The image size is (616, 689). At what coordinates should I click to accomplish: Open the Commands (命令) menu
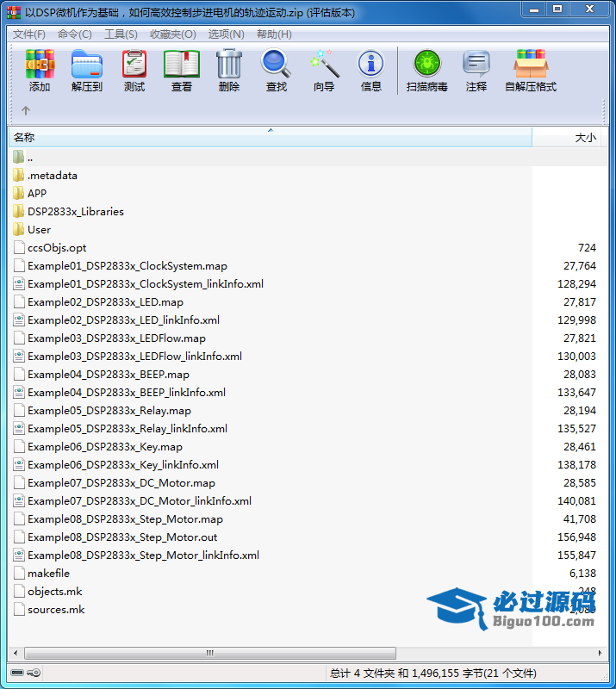click(75, 34)
